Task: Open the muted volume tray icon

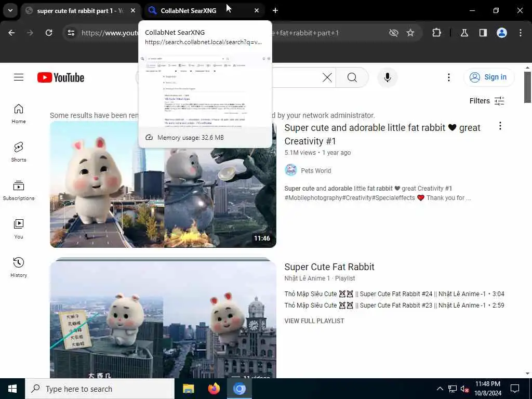Action: coord(465,389)
